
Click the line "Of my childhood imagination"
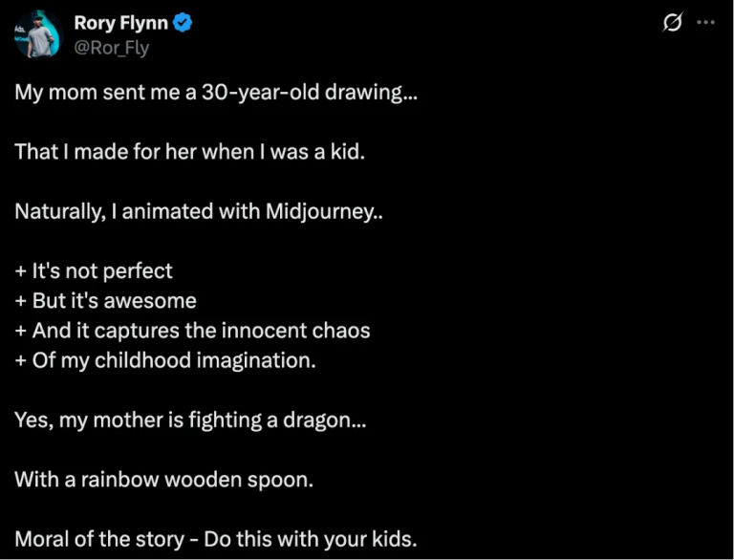165,361
